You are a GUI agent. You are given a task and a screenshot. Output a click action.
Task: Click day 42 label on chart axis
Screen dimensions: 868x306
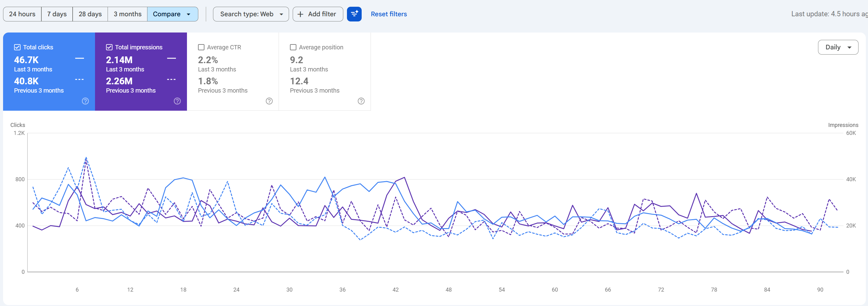pyautogui.click(x=396, y=289)
